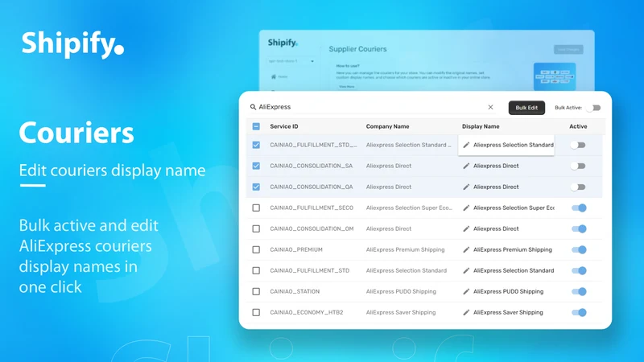Open the store dropdown in the background window
The image size is (644, 362).
(291, 61)
